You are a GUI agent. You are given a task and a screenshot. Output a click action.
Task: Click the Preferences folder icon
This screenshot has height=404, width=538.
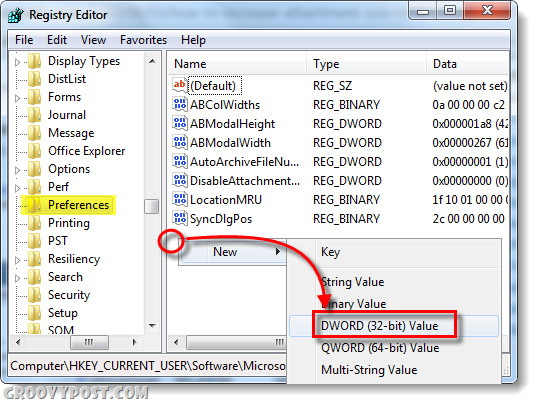(x=35, y=205)
